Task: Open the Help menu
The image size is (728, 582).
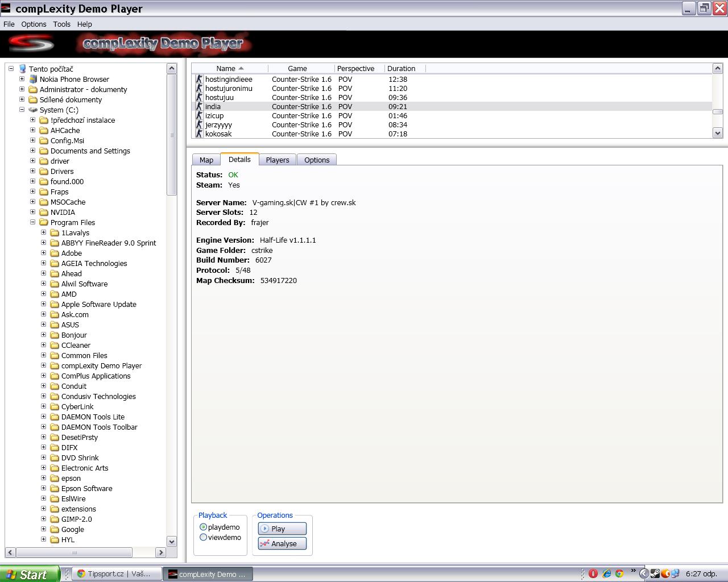Action: click(85, 24)
